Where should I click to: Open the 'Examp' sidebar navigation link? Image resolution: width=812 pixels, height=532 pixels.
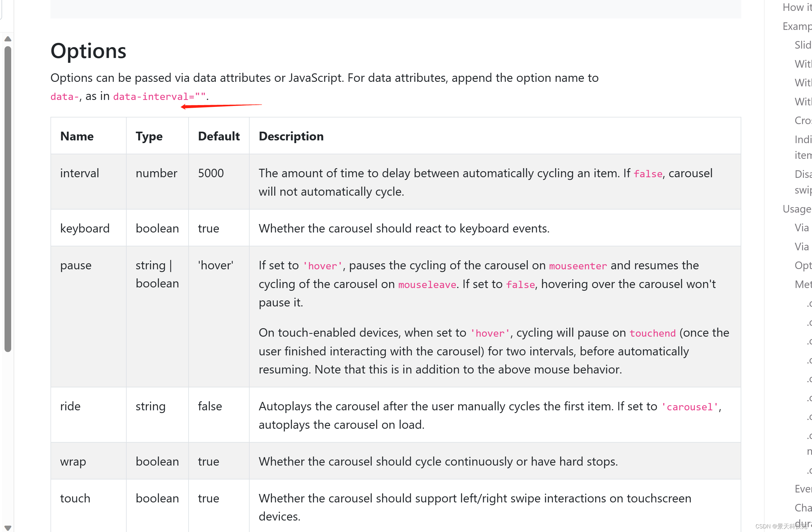point(797,26)
